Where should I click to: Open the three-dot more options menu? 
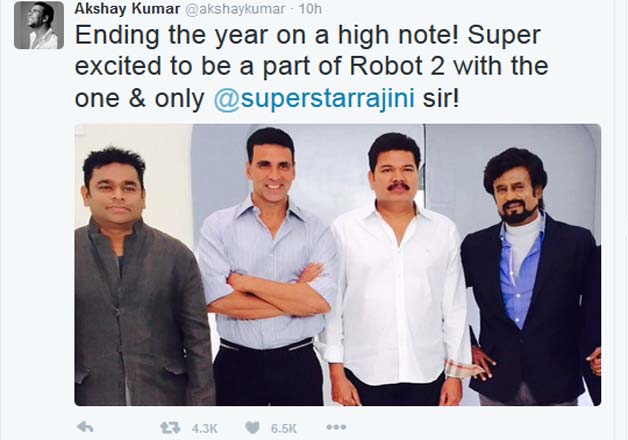pos(336,427)
